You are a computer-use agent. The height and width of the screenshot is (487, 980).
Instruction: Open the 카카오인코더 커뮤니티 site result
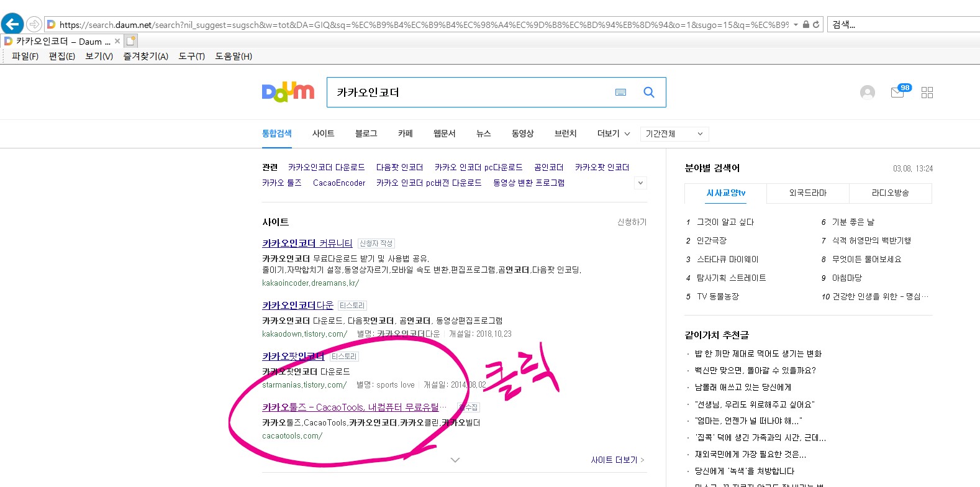[x=307, y=243]
